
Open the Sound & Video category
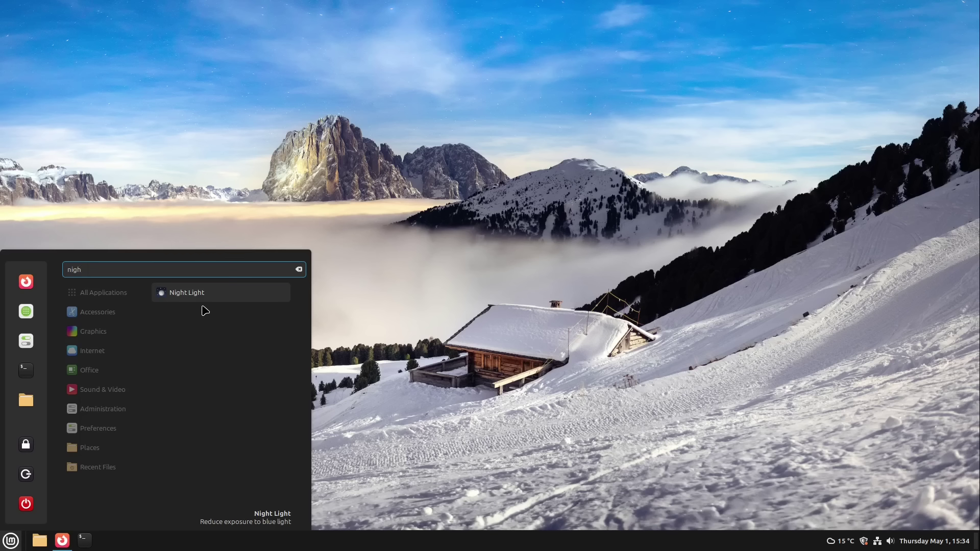tap(103, 389)
